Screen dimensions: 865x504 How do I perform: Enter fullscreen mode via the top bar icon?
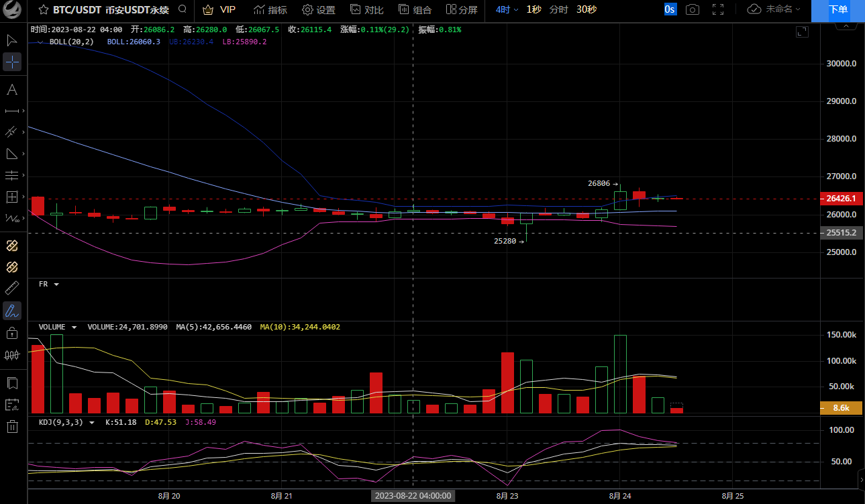(x=717, y=9)
